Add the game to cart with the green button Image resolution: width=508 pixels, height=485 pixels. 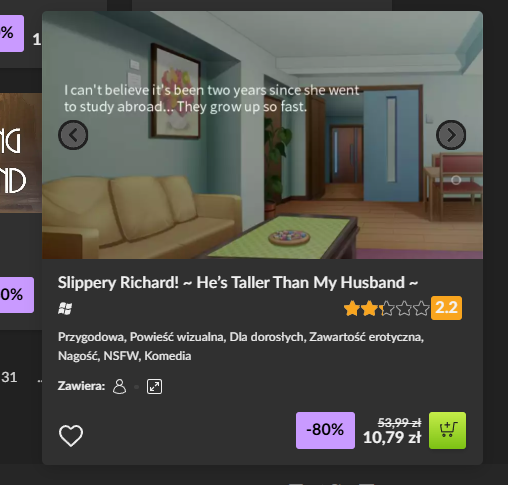(448, 430)
